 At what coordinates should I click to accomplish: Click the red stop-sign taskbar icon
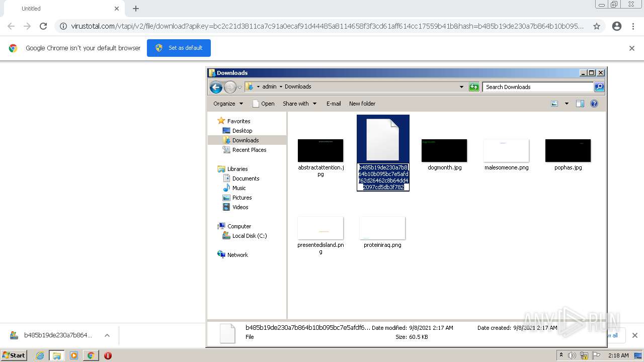point(108,355)
